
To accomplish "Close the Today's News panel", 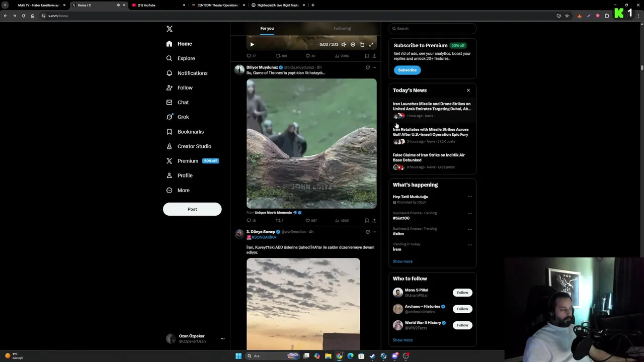I will point(468,90).
